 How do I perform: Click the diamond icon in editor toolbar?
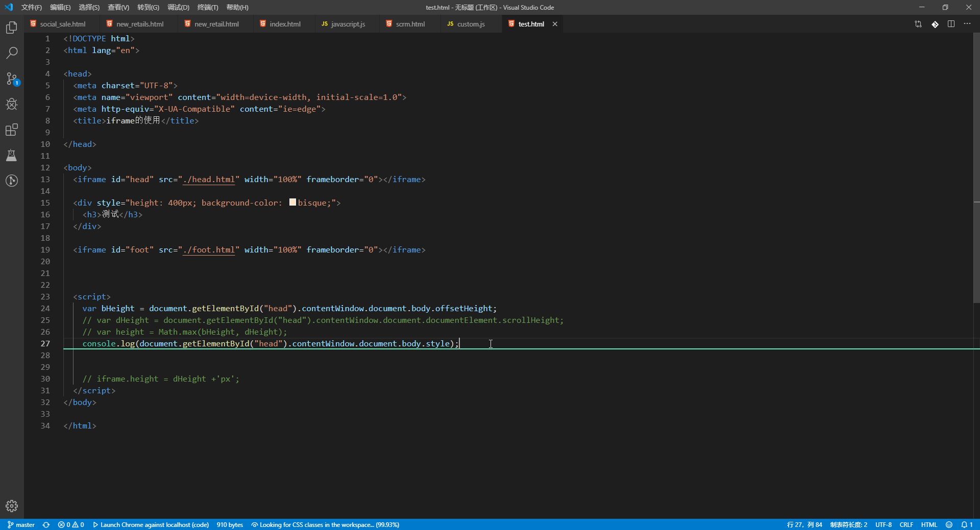click(x=935, y=24)
